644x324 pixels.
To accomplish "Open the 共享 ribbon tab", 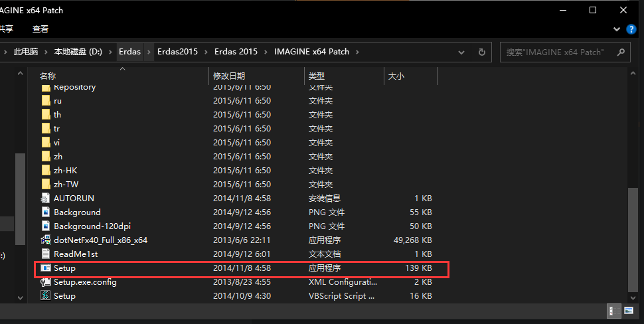I will (7, 29).
